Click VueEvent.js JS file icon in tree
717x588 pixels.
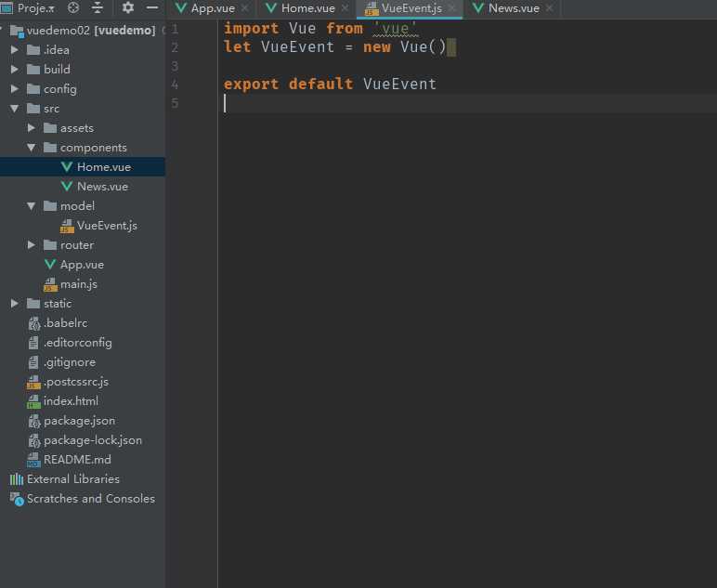coord(67,226)
